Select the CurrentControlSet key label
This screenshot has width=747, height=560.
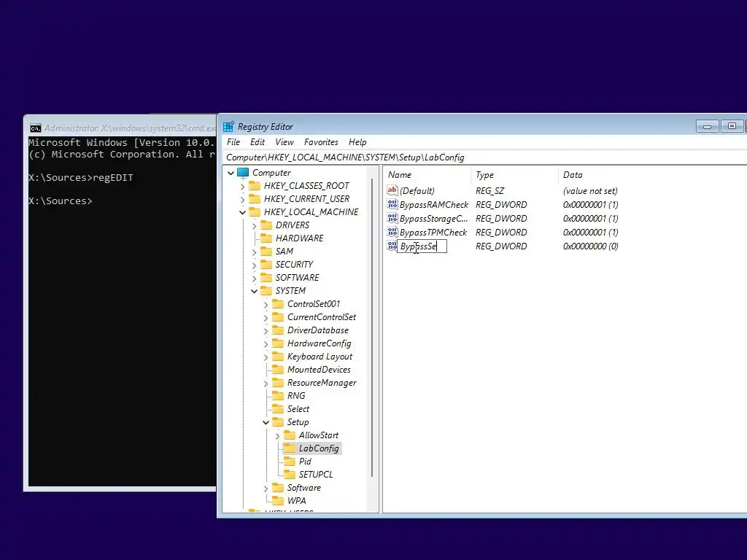pos(322,317)
